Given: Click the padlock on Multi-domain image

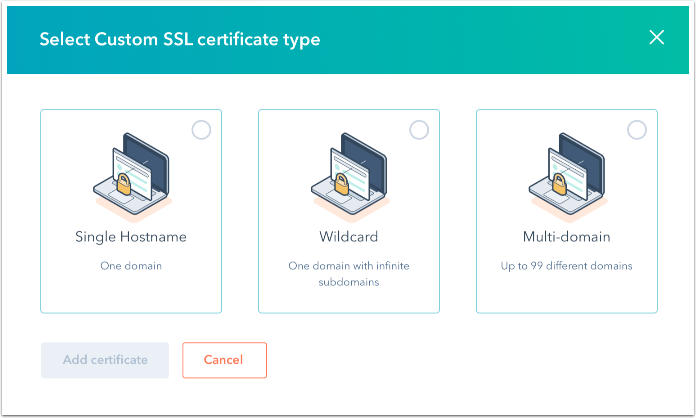Looking at the screenshot, I should click(562, 185).
